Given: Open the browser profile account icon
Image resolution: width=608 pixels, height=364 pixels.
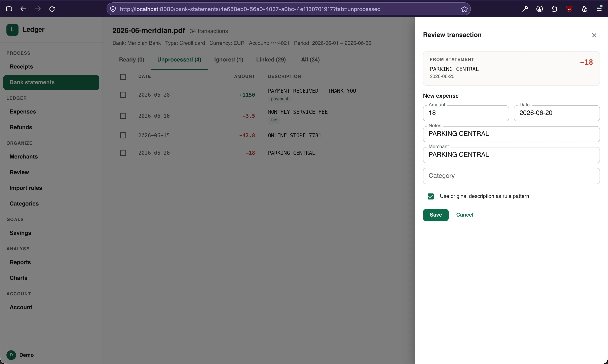Looking at the screenshot, I should coord(539,9).
